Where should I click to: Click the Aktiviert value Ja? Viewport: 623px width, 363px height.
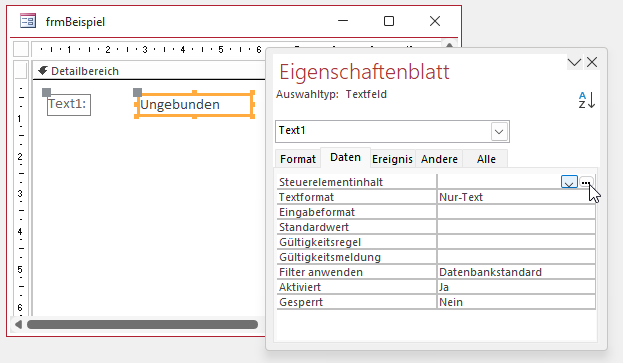[516, 287]
